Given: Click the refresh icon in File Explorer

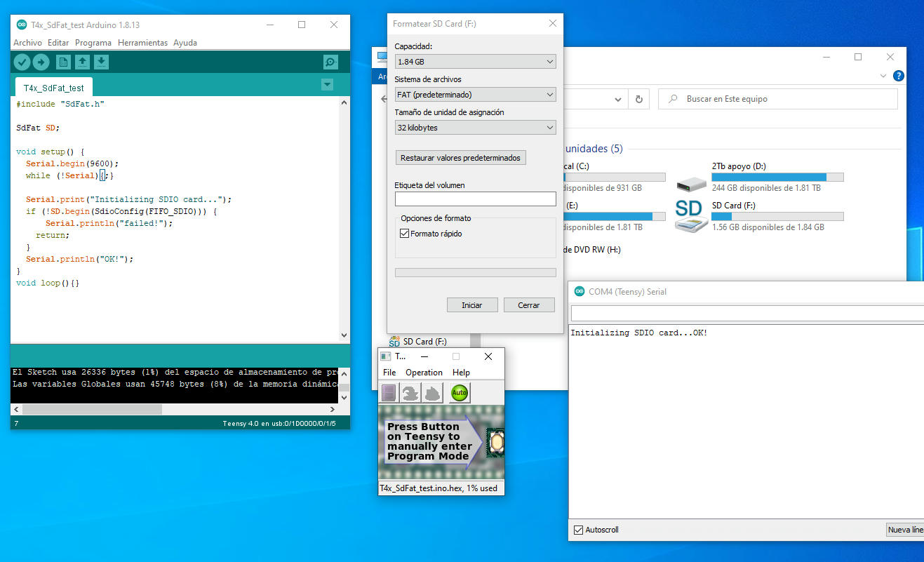Looking at the screenshot, I should tap(638, 99).
